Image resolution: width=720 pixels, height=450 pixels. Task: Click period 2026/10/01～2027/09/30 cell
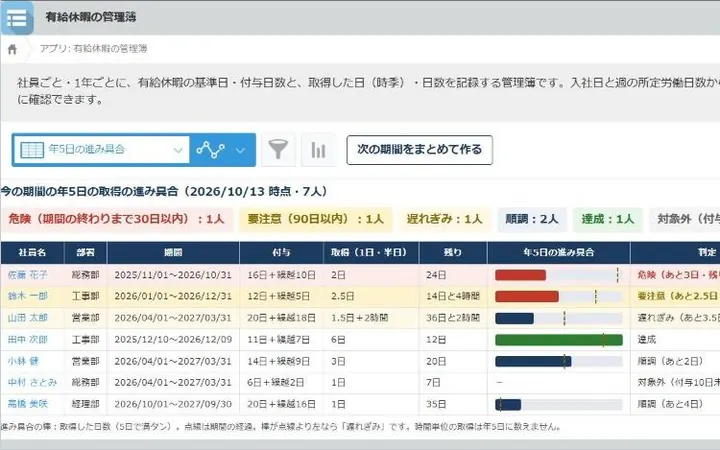click(x=173, y=404)
